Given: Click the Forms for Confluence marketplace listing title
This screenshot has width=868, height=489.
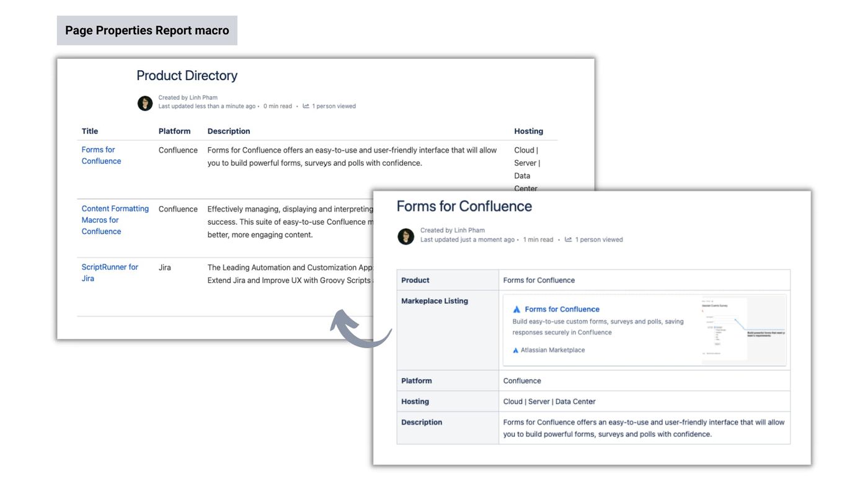Looking at the screenshot, I should [562, 309].
